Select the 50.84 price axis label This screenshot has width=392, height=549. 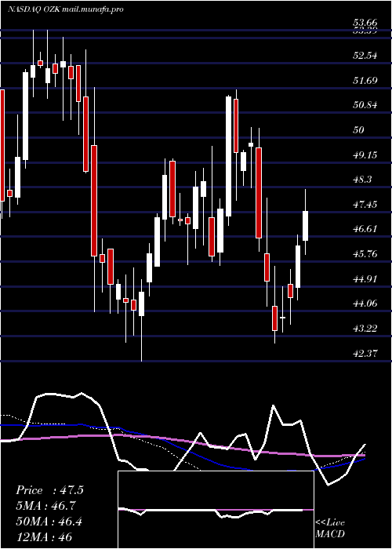coord(365,104)
